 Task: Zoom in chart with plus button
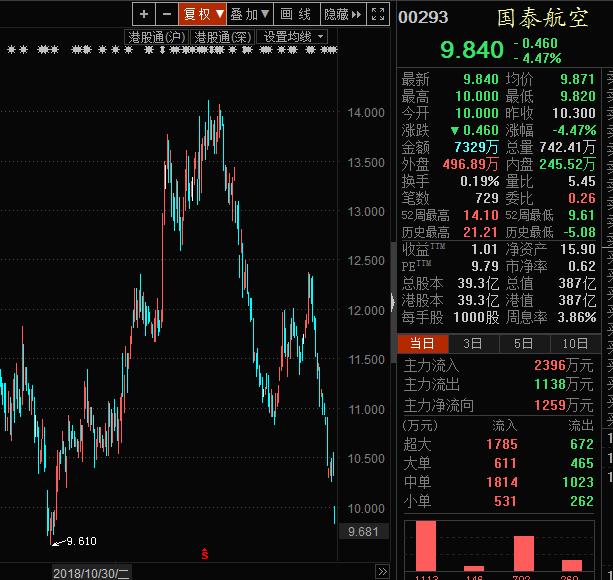pos(144,14)
